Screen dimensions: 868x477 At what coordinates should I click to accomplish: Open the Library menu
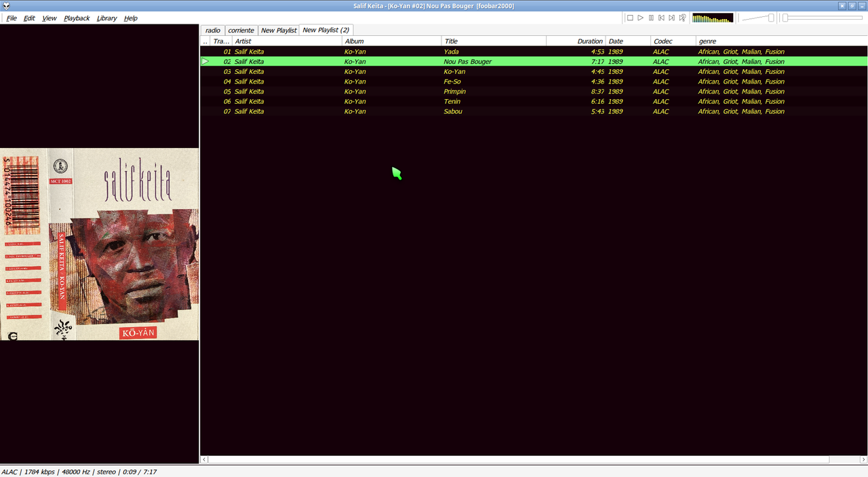tap(106, 18)
